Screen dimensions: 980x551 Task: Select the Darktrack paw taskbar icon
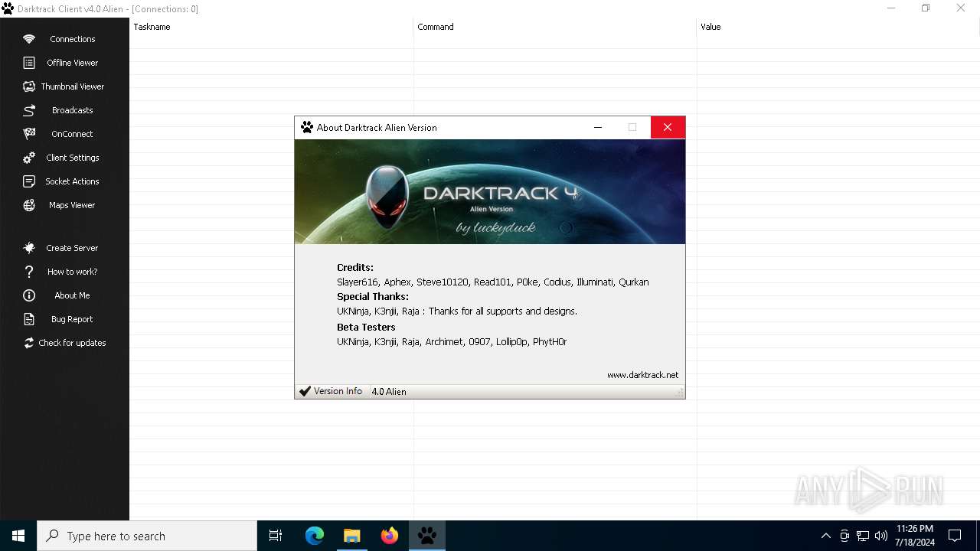tap(427, 536)
